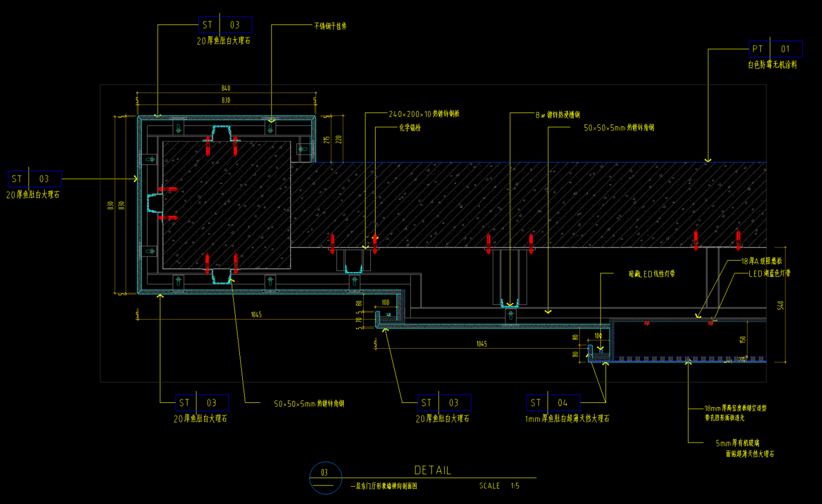Click the '18mm厚高密度板镂空造型' annotation

pyautogui.click(x=735, y=409)
